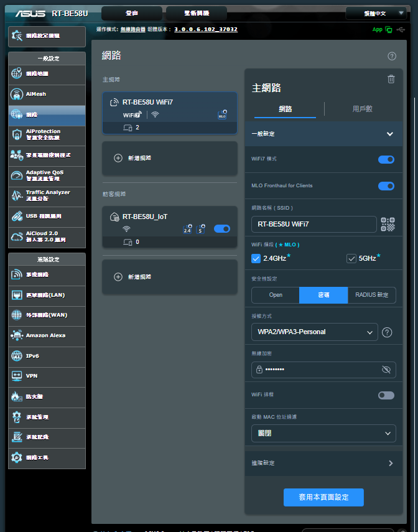Toggle WiFi scheduling switch
Viewport: 418px width, 532px height.
386,395
